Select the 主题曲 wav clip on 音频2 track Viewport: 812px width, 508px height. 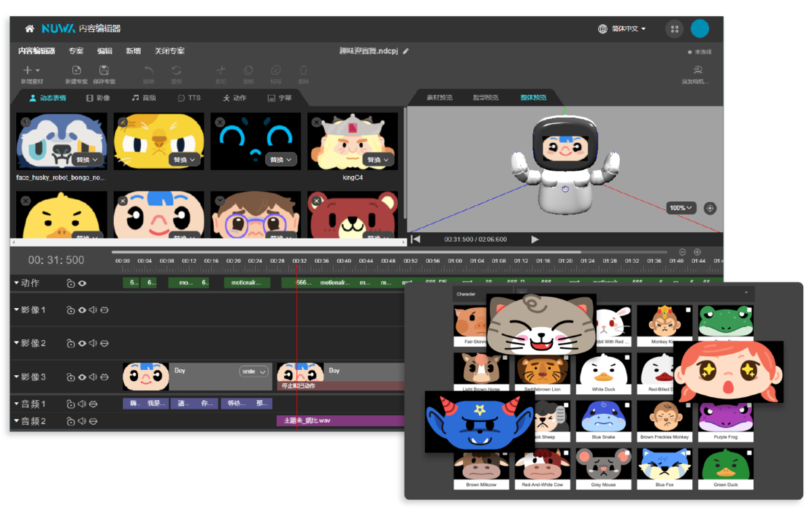(x=341, y=421)
